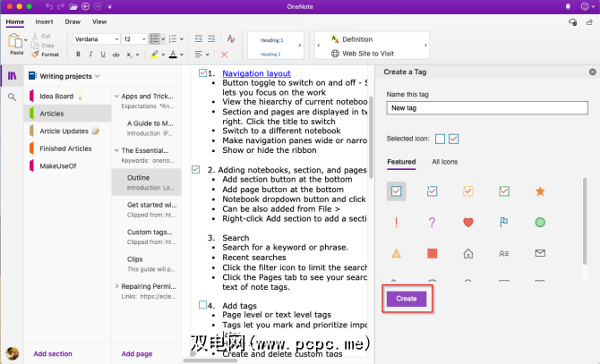Select the orange triangle tag icon
600x364 pixels.
[396, 253]
